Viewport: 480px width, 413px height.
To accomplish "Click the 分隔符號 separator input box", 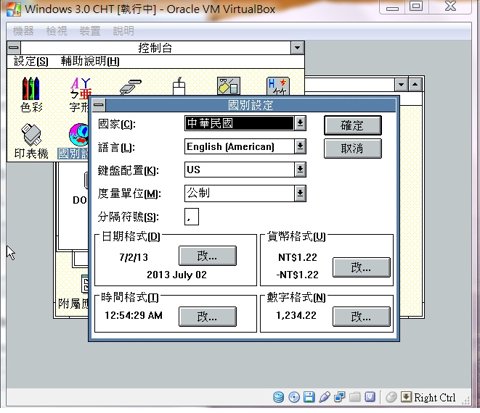I will coord(191,217).
